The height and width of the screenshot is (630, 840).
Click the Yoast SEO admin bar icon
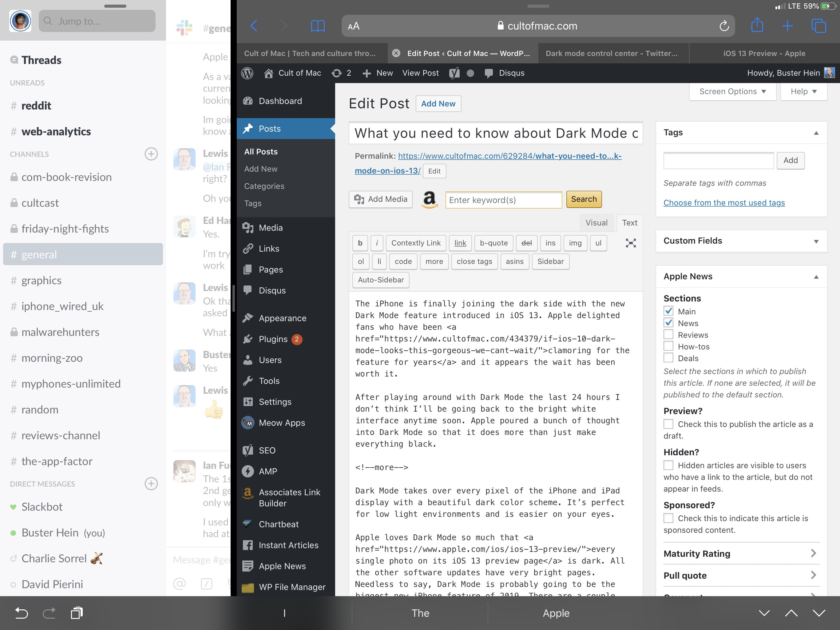[x=454, y=73]
